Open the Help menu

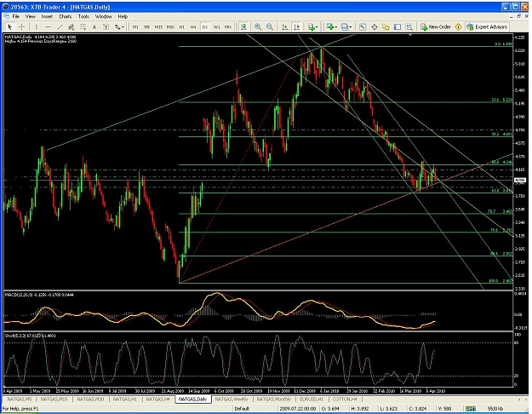point(123,16)
